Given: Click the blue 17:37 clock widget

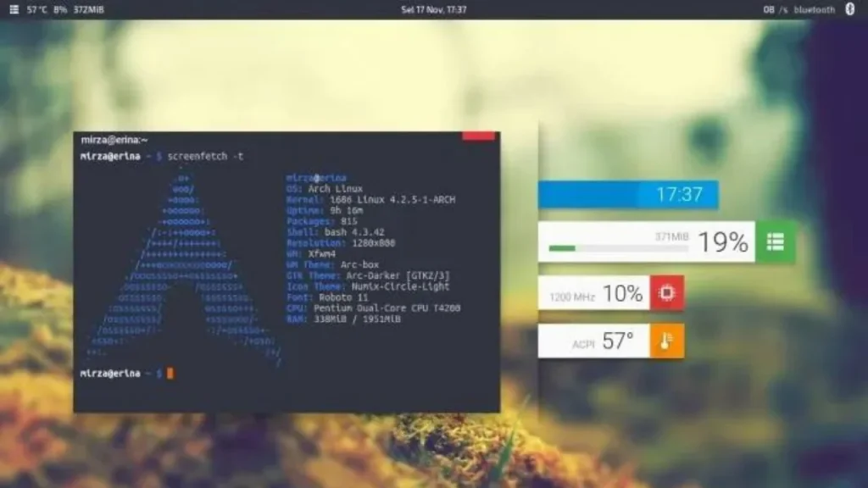Looking at the screenshot, I should click(x=628, y=195).
